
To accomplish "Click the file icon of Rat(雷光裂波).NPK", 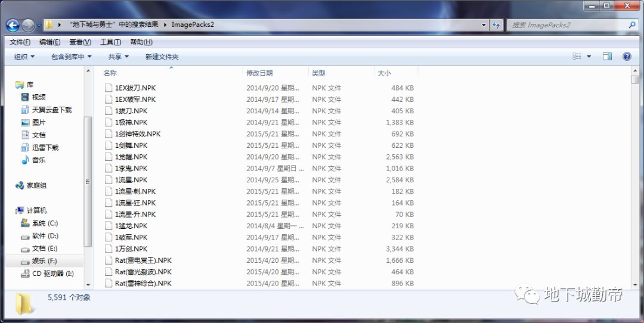I will point(109,272).
